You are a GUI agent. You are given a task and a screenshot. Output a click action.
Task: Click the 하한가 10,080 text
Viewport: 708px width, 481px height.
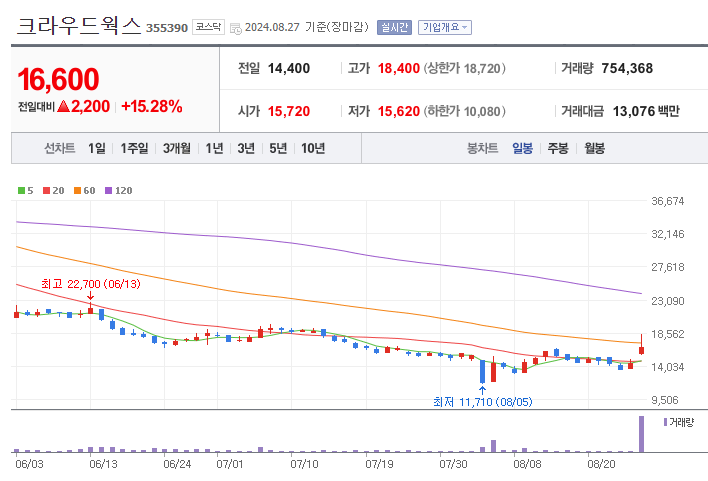pyautogui.click(x=464, y=111)
